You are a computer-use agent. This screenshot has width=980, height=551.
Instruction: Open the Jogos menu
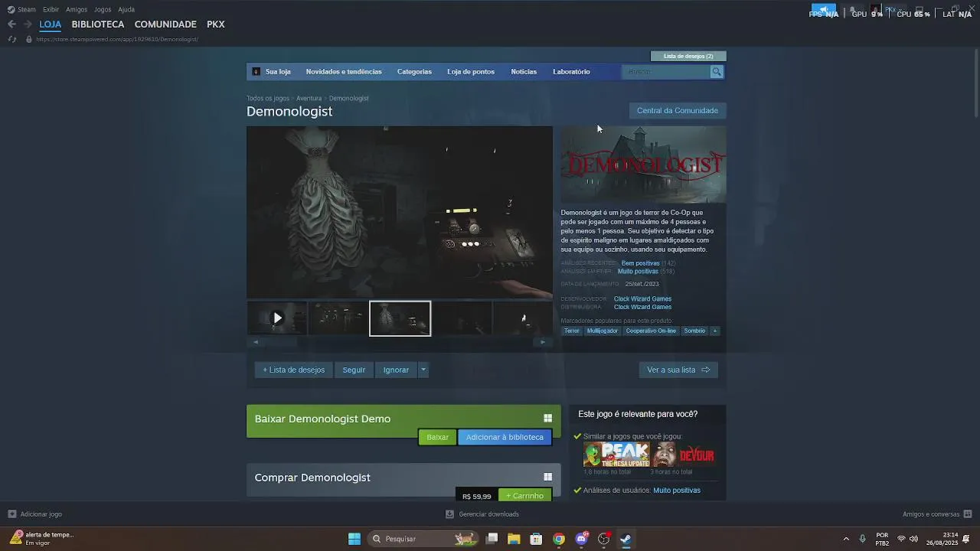pos(103,9)
